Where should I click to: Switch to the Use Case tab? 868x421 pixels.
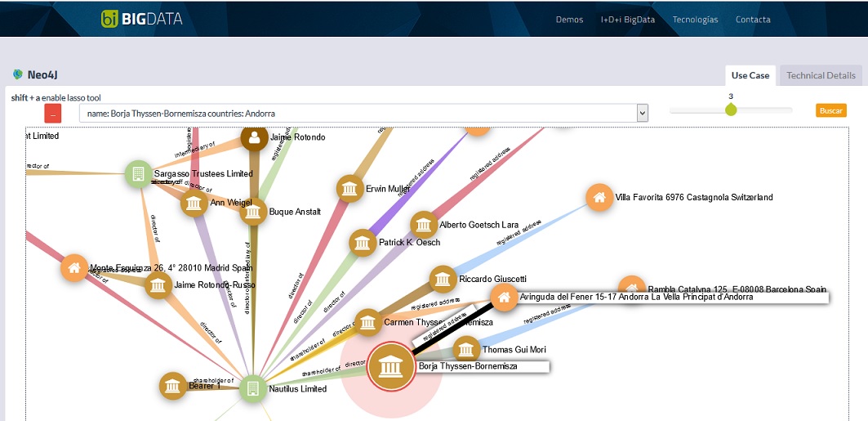point(750,75)
